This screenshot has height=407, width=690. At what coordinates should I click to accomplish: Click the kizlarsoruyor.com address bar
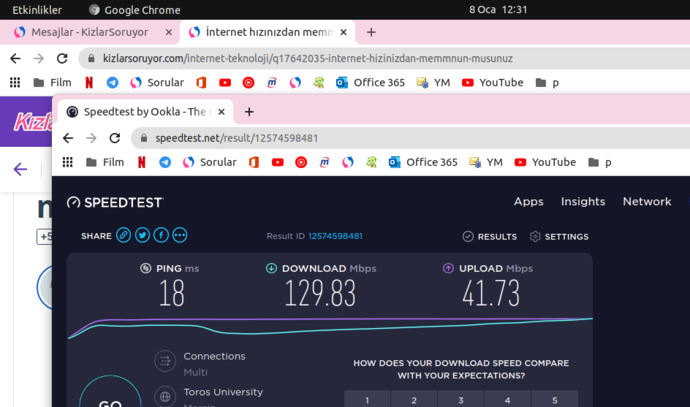coord(384,59)
